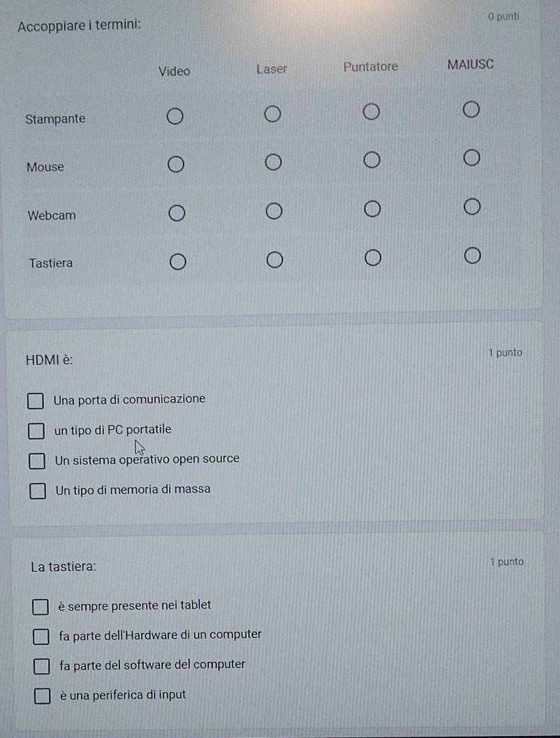Select Video for the Stampante row
The height and width of the screenshot is (738, 560).
175,116
